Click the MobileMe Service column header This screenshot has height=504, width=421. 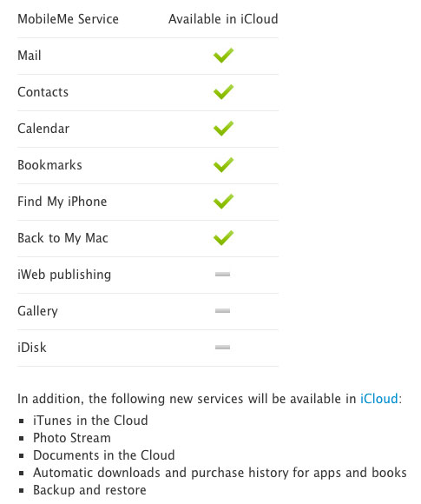(x=68, y=19)
